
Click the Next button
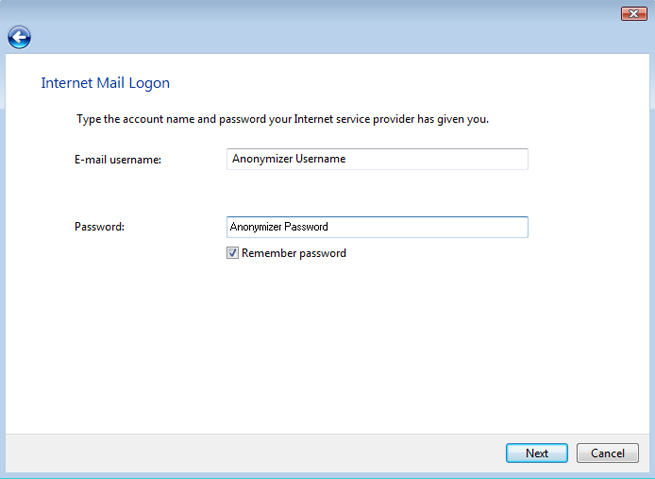click(x=536, y=453)
